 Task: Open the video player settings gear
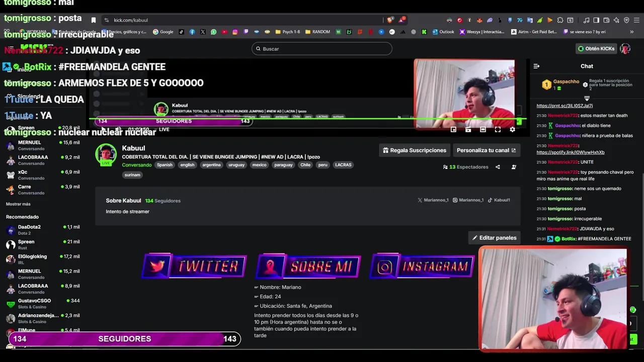coord(512,129)
